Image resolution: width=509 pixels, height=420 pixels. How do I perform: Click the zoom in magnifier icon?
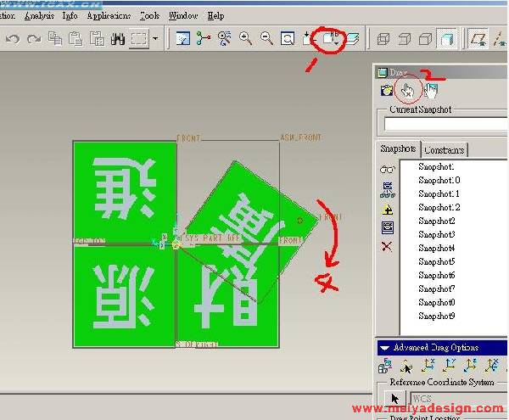click(x=246, y=38)
